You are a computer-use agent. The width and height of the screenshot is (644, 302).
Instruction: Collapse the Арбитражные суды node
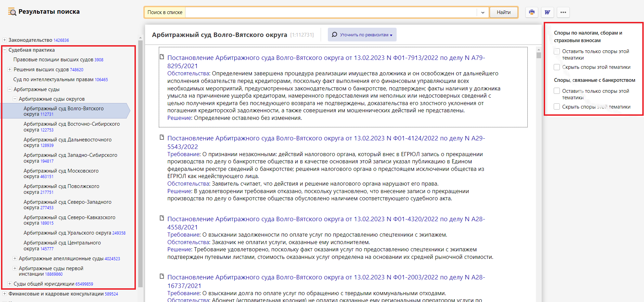click(10, 89)
